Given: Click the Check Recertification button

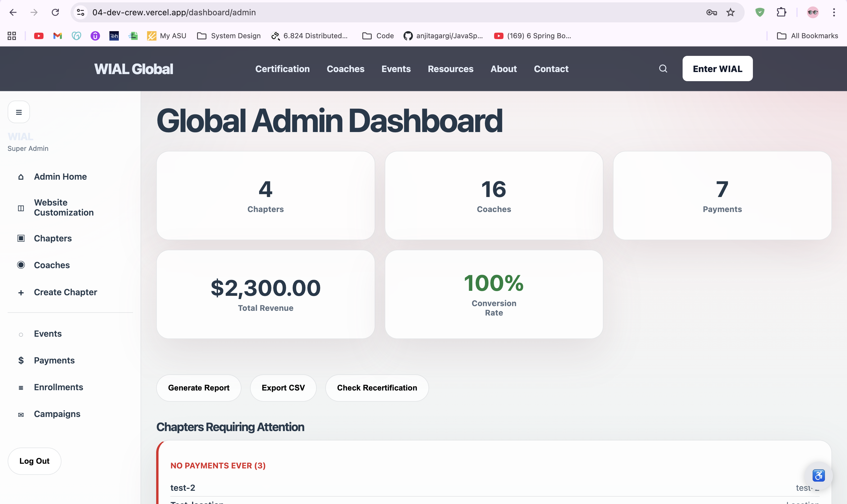Looking at the screenshot, I should point(377,388).
